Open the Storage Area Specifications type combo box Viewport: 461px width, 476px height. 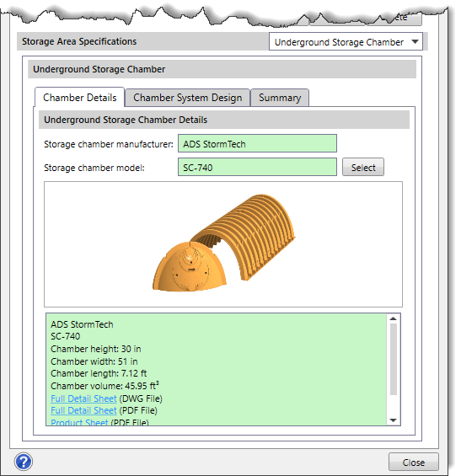tap(346, 41)
